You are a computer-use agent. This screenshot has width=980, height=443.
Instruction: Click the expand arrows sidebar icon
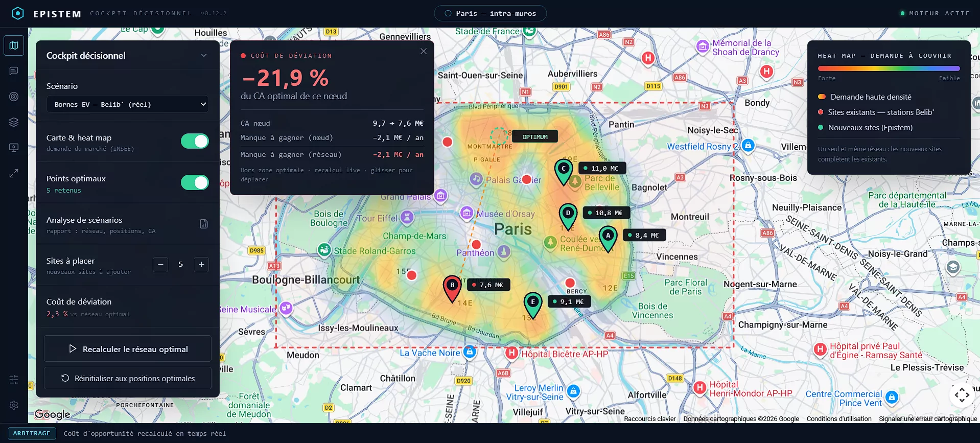[14, 173]
